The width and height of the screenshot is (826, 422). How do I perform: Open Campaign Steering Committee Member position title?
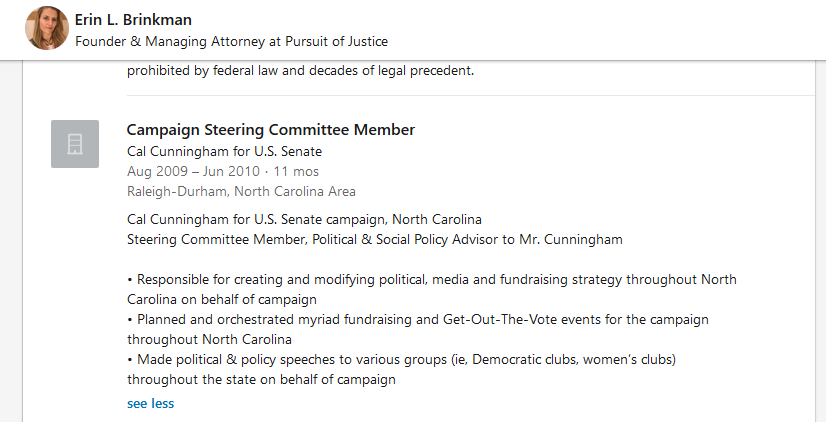(x=270, y=130)
